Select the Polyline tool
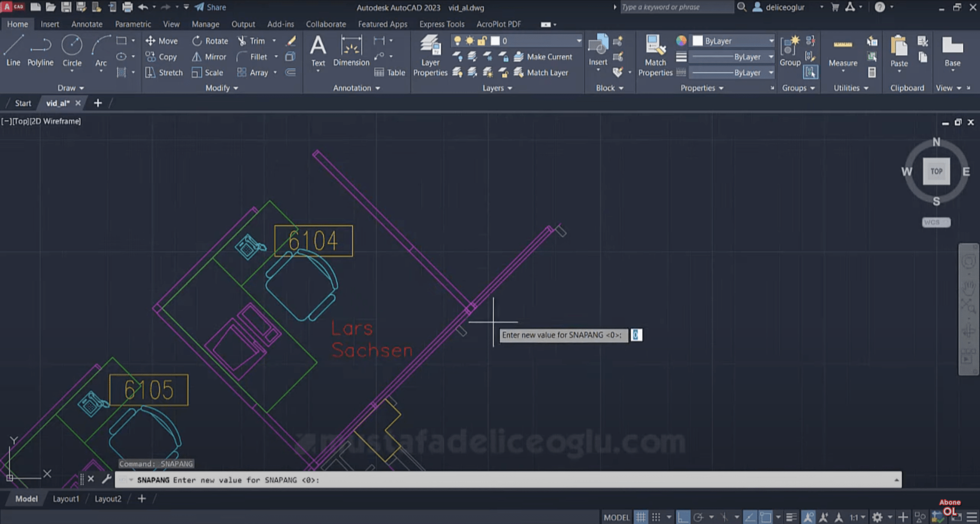 40,51
